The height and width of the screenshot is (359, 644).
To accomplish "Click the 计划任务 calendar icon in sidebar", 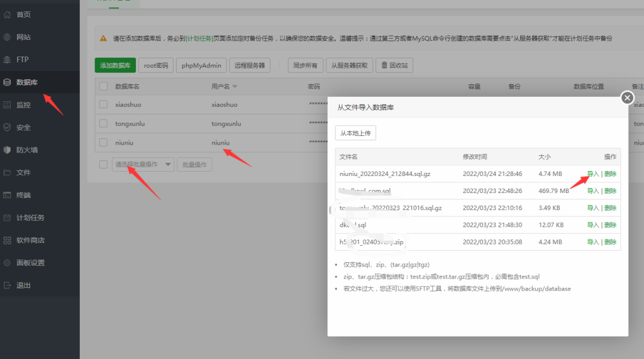I will [7, 218].
